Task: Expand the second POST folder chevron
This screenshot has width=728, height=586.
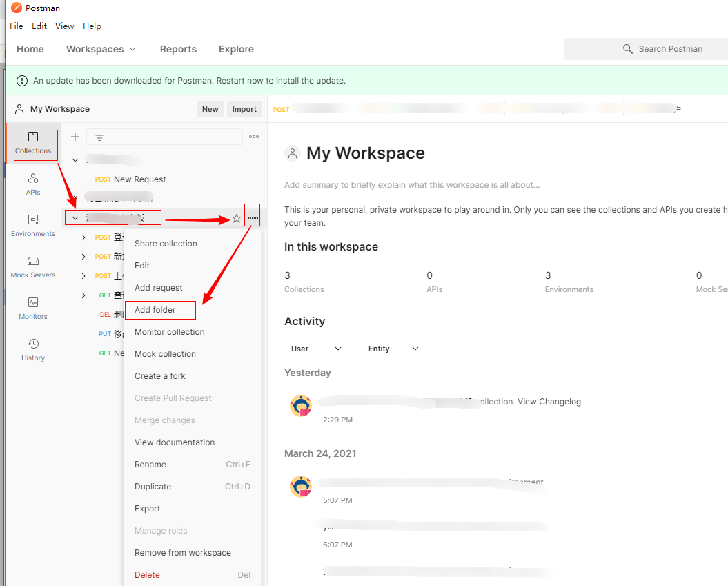Action: point(83,257)
